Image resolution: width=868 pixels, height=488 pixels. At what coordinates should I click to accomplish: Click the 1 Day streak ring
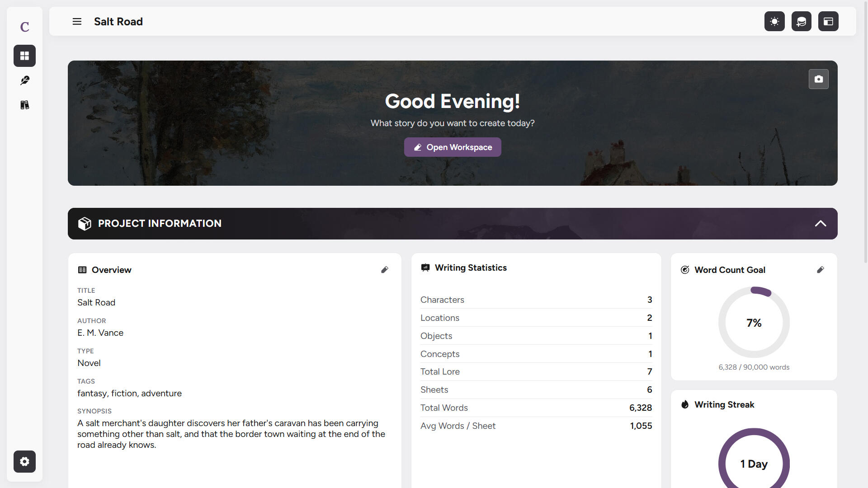point(754,459)
